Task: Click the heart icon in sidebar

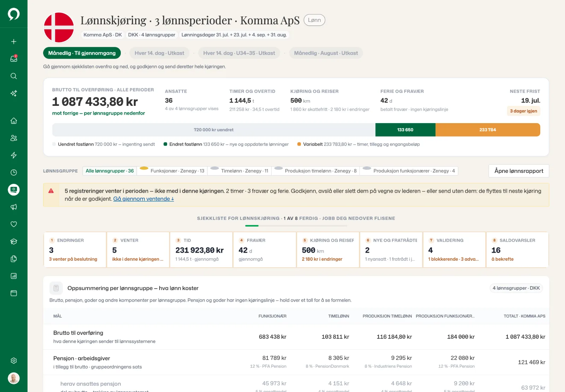Action: tap(14, 224)
